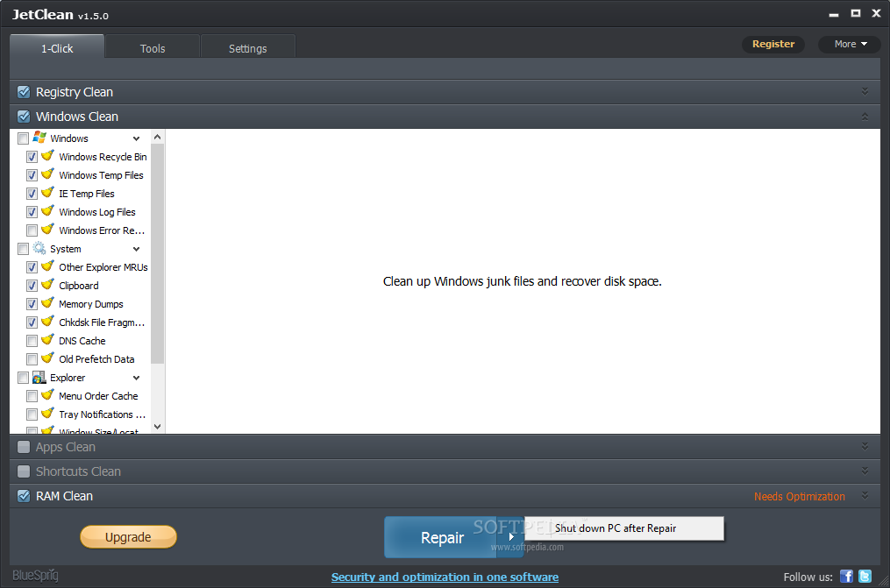Open the Facebook follow icon
890x588 pixels.
(846, 577)
